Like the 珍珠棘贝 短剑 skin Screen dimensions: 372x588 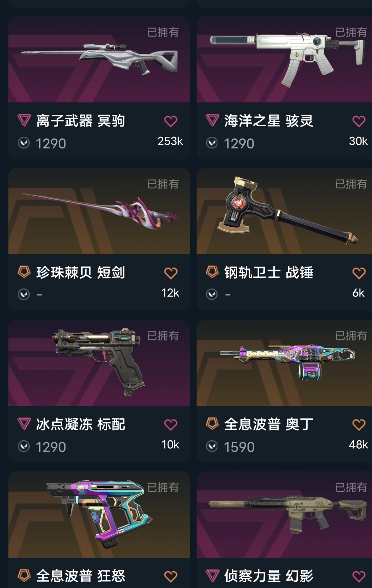point(171,273)
